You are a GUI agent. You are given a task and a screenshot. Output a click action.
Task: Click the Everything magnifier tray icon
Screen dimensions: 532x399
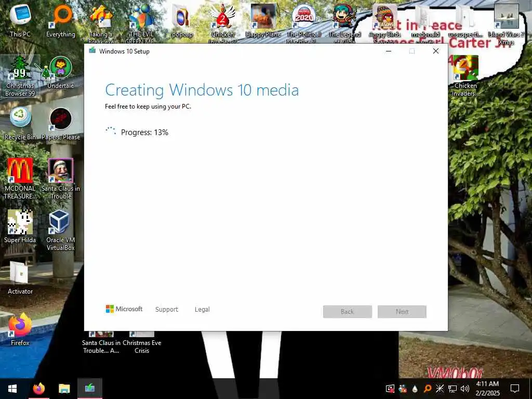click(428, 389)
